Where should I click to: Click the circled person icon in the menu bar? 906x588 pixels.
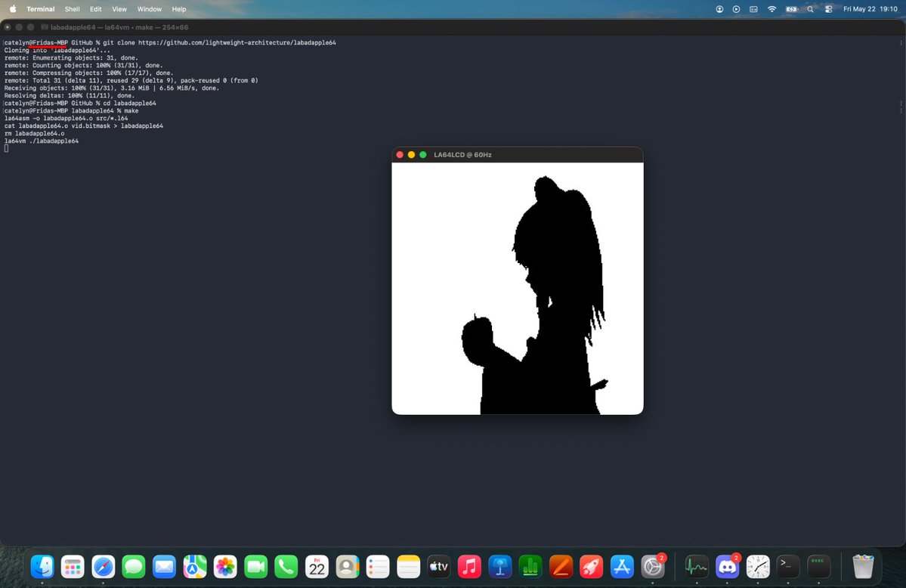pos(719,9)
